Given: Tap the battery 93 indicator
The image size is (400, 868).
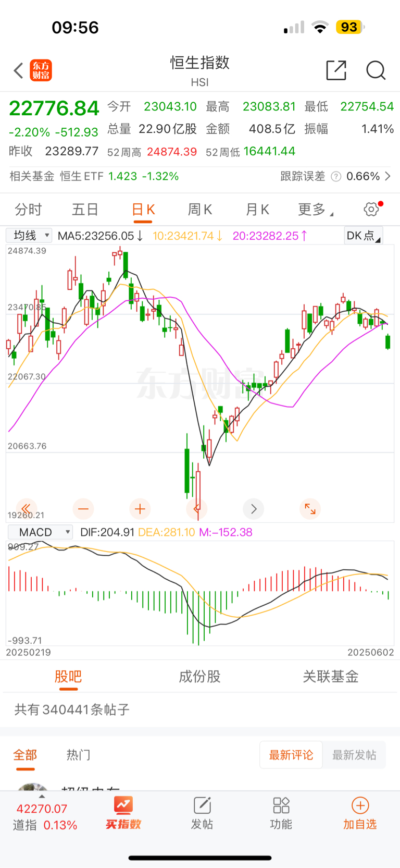Looking at the screenshot, I should (x=350, y=27).
